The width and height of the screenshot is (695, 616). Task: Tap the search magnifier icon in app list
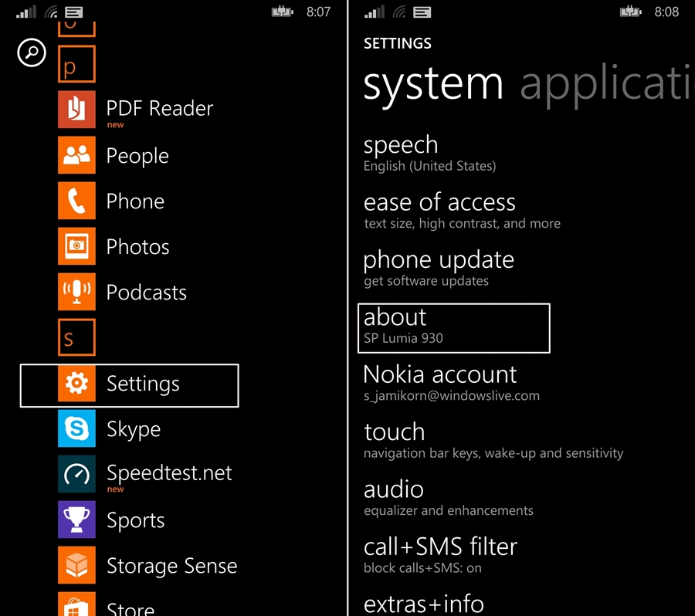32,52
